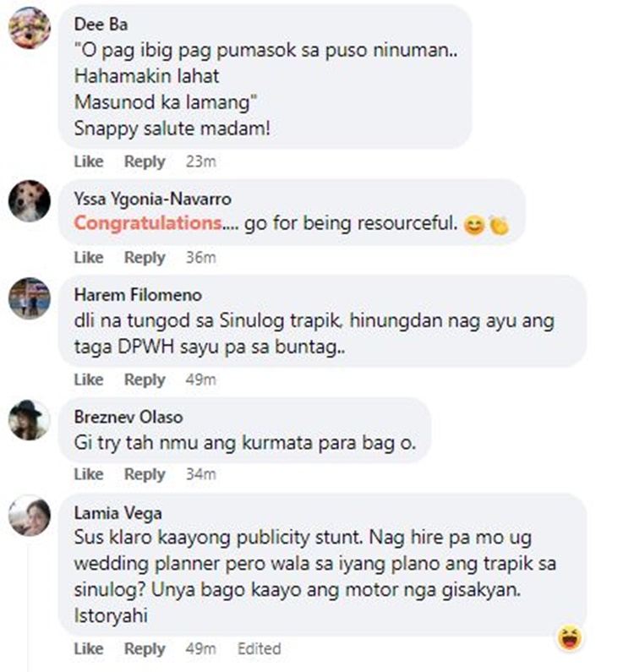The height and width of the screenshot is (672, 634).
Task: Open the Edited history on Lamia Vega's comment
Action: pos(260,649)
